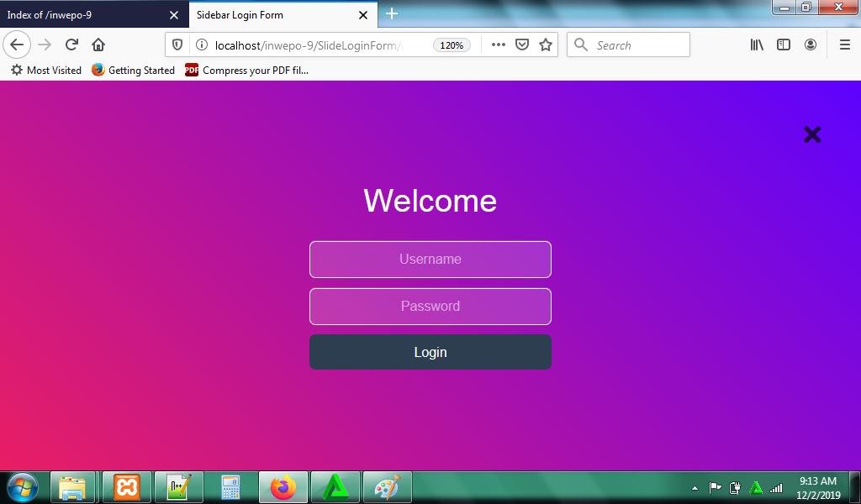Open Paint from the taskbar
Viewport: 861px width, 504px height.
coord(388,487)
